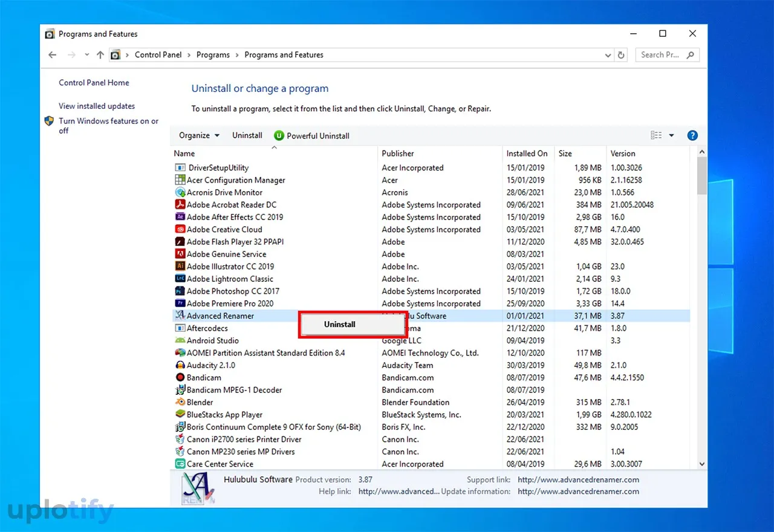
Task: Open the view options dropdown arrow
Action: pyautogui.click(x=671, y=135)
